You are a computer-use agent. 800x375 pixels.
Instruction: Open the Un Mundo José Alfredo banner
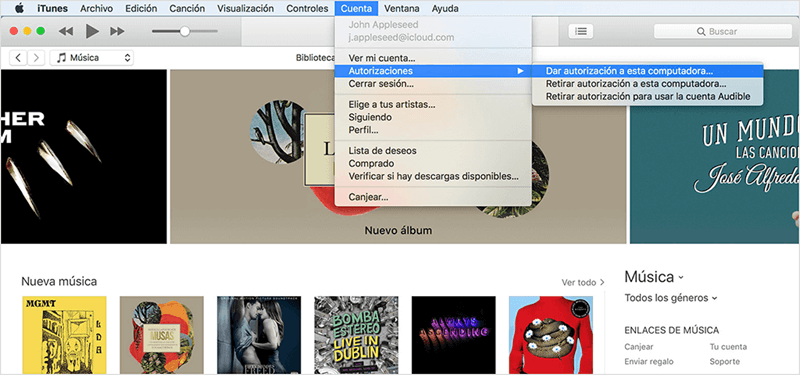pos(715,157)
